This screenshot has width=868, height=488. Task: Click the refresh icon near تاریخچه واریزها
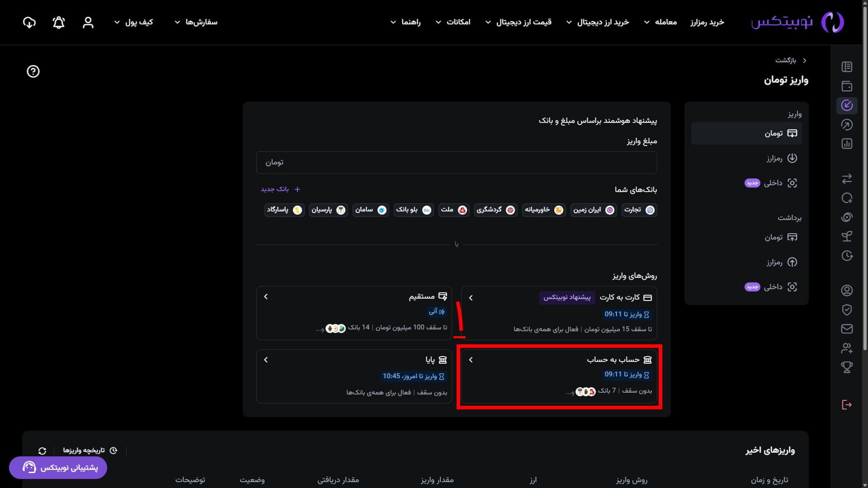pos(42,451)
